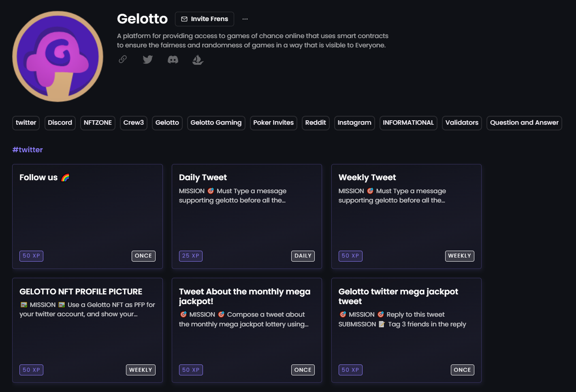Click the dartboard emoji in Daily Tweet mission
The width and height of the screenshot is (576, 392).
click(211, 190)
